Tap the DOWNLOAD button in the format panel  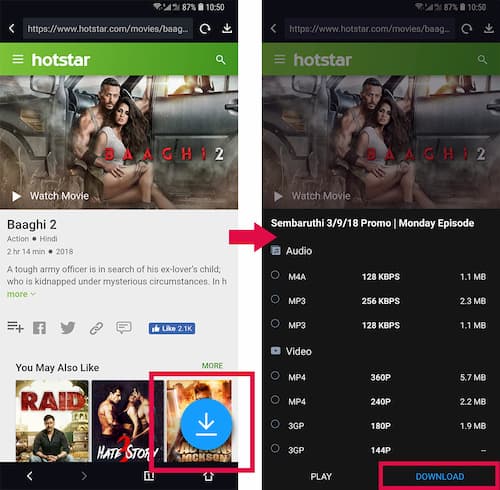[x=440, y=477]
